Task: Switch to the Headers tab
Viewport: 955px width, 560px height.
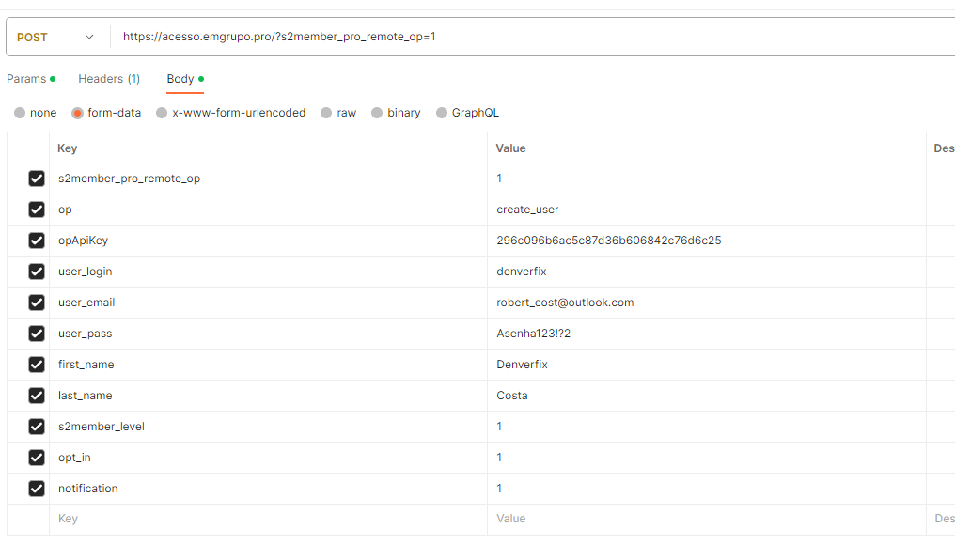Action: (108, 79)
